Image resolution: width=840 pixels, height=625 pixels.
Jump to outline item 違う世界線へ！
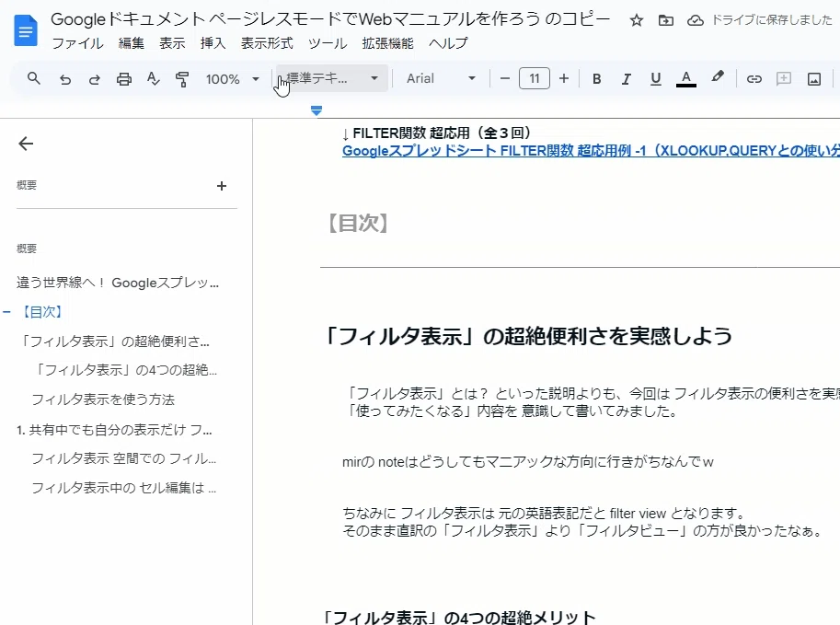[118, 283]
